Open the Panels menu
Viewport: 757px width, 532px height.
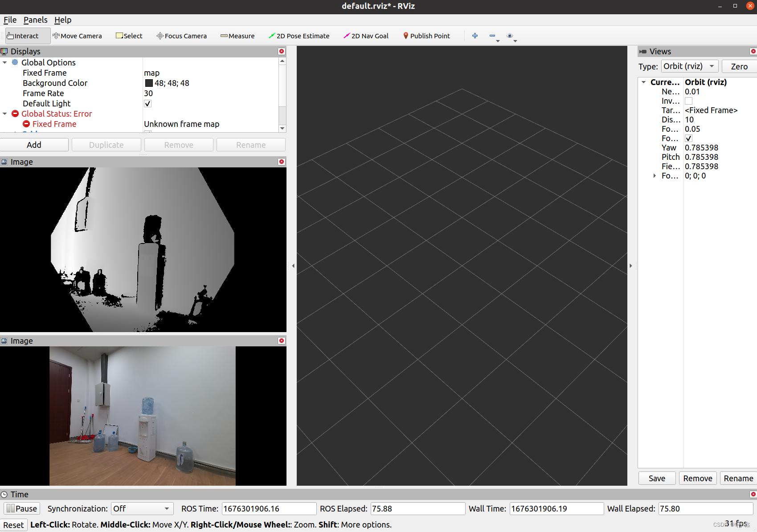pos(35,20)
